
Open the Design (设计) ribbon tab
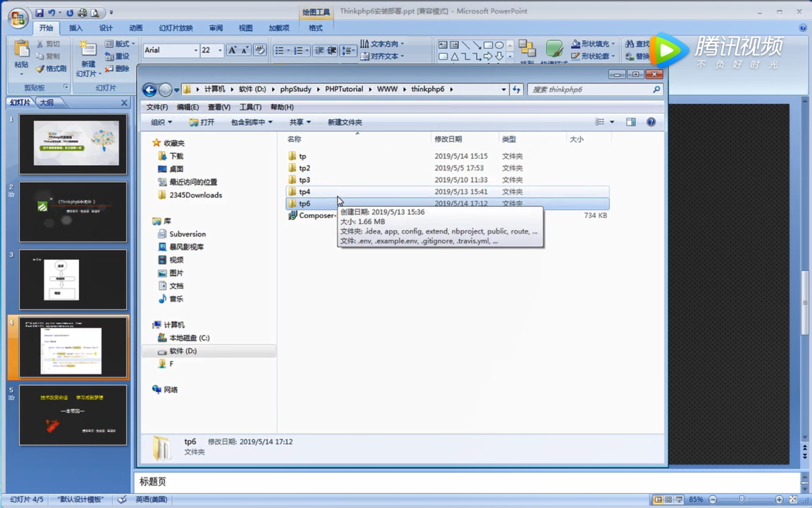pyautogui.click(x=106, y=28)
